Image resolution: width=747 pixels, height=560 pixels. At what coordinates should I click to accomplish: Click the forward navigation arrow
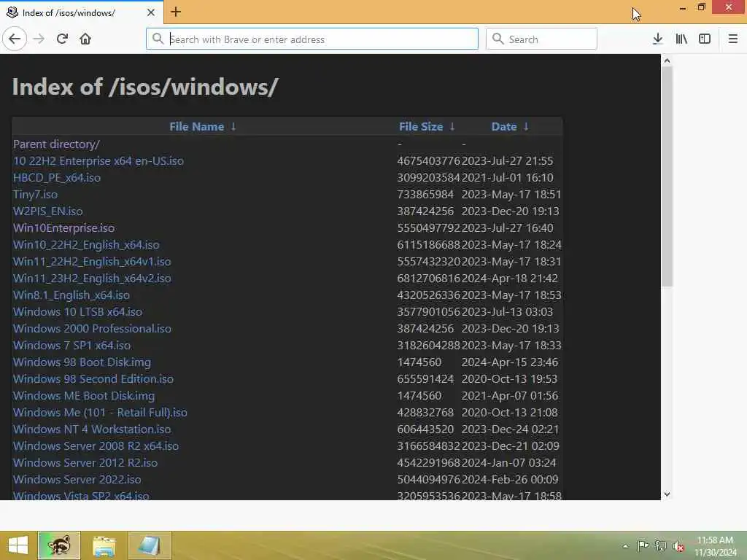click(39, 39)
